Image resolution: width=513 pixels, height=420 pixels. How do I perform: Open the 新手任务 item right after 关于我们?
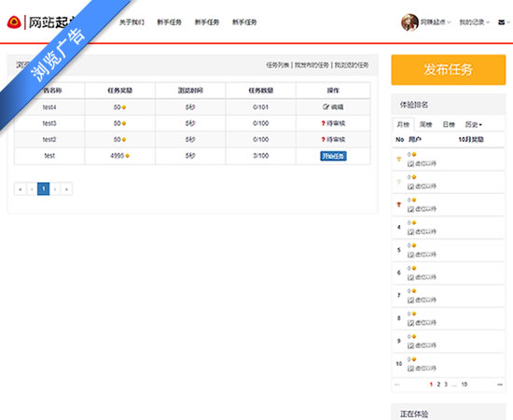169,22
